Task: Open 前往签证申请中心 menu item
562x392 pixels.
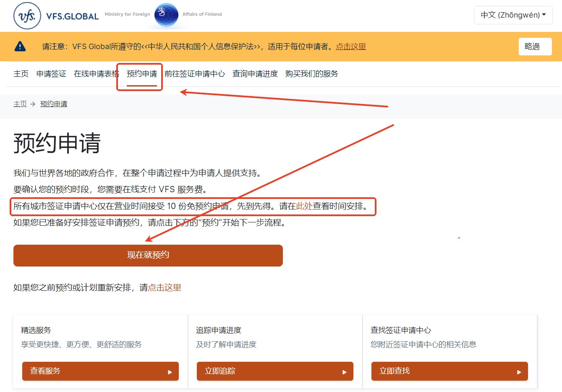Action: [x=195, y=74]
